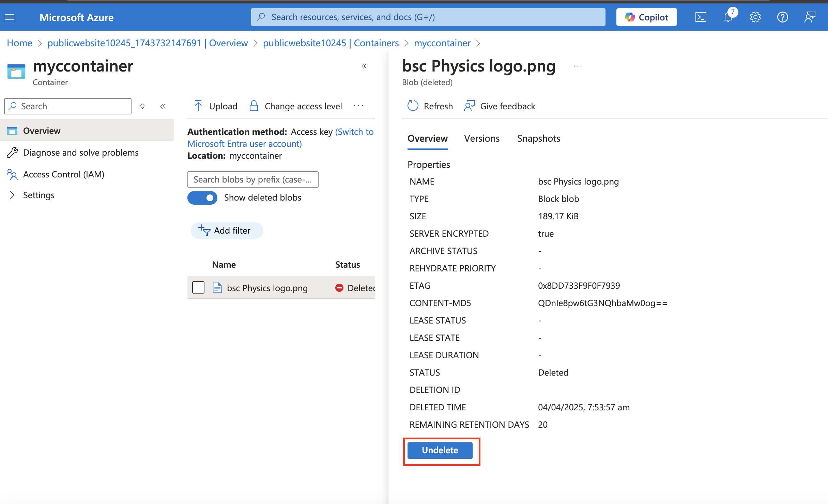
Task: Click the Block blob type value
Action: 558,199
